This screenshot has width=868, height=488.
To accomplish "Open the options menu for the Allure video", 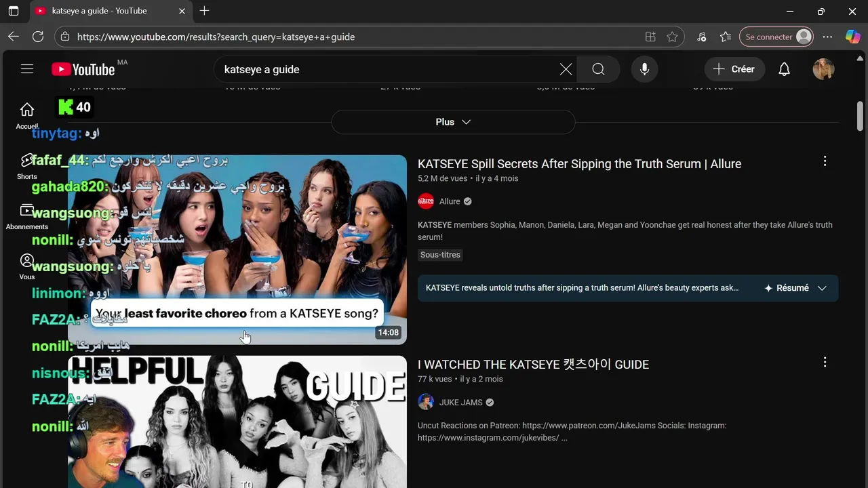I will (x=825, y=161).
